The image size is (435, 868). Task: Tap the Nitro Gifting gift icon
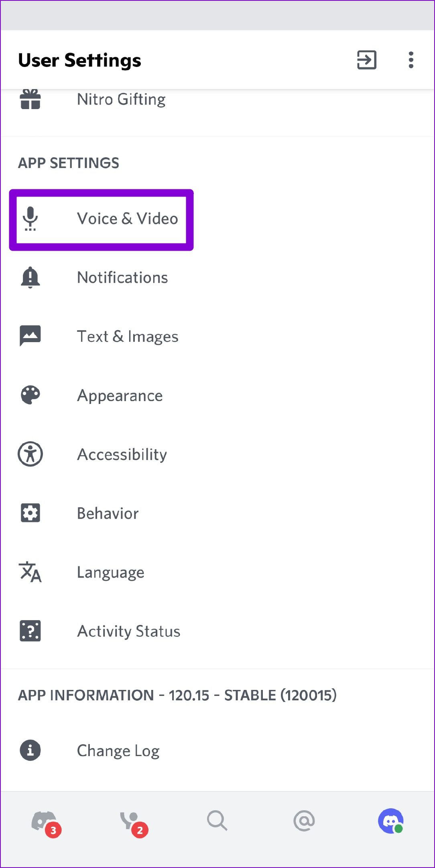coord(30,99)
